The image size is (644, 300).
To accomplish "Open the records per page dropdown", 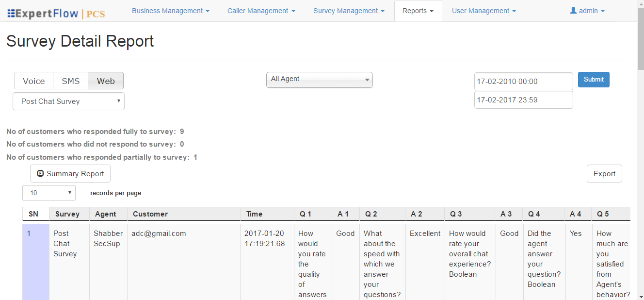I will point(48,193).
